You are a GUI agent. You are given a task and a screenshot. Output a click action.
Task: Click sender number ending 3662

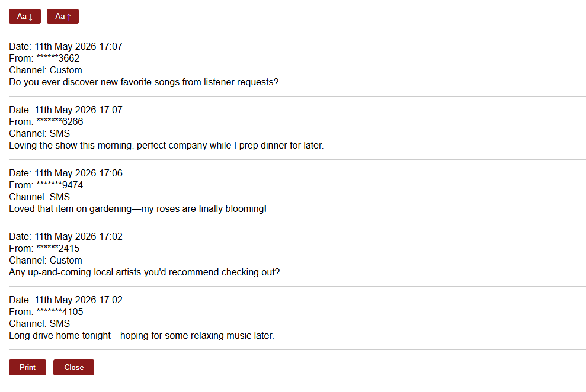pyautogui.click(x=58, y=58)
